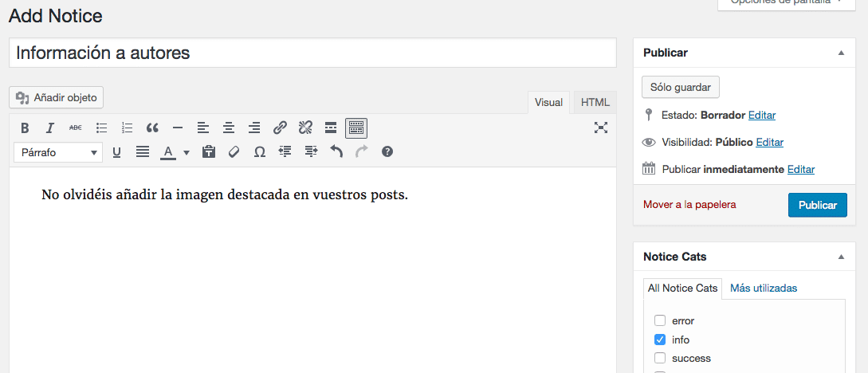The image size is (868, 373).
Task: Apply strikethrough formatting
Action: [75, 128]
